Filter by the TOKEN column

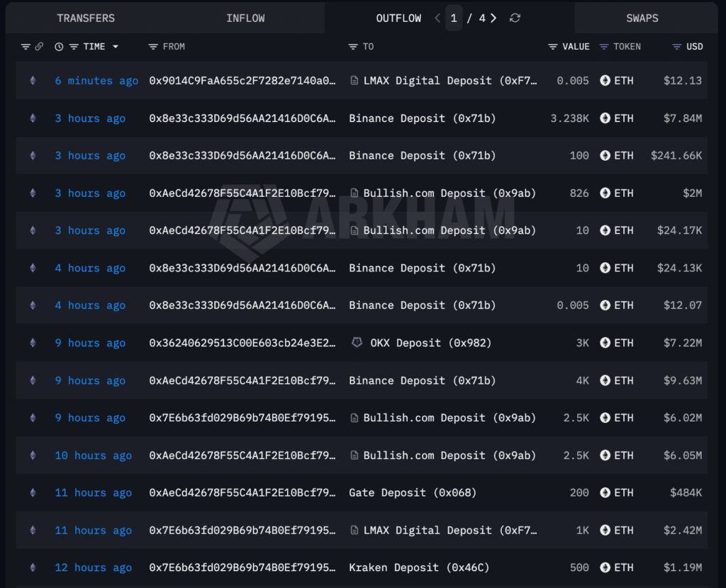click(x=604, y=47)
